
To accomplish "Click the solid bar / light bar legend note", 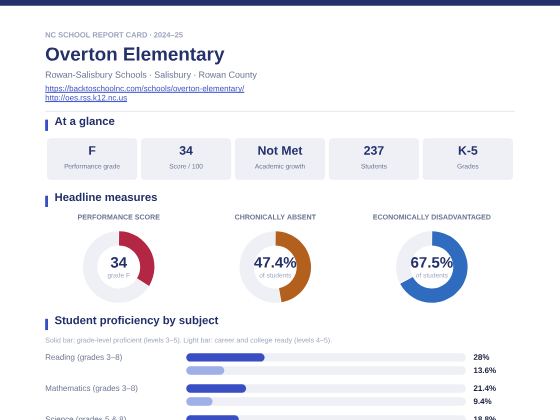I will 188,340.
